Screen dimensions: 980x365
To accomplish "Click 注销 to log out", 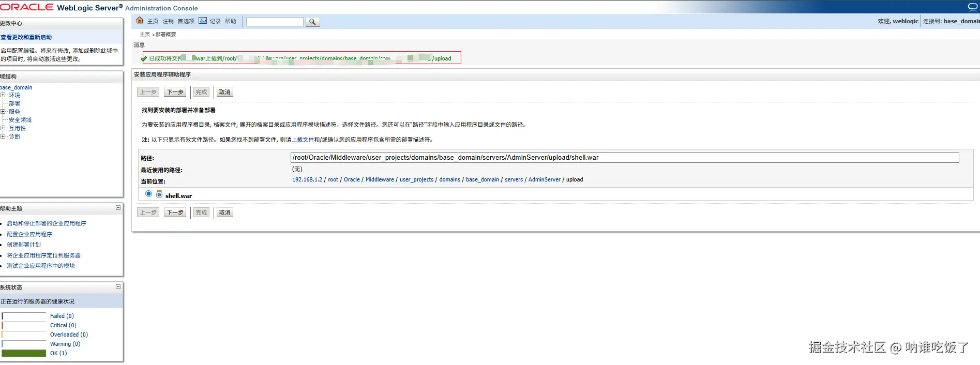I will coord(168,21).
